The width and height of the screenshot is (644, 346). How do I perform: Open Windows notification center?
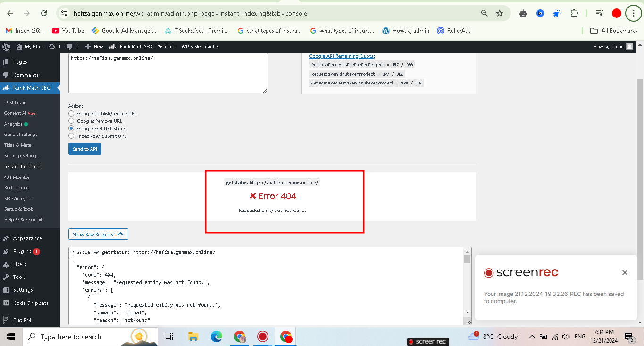[x=629, y=337]
